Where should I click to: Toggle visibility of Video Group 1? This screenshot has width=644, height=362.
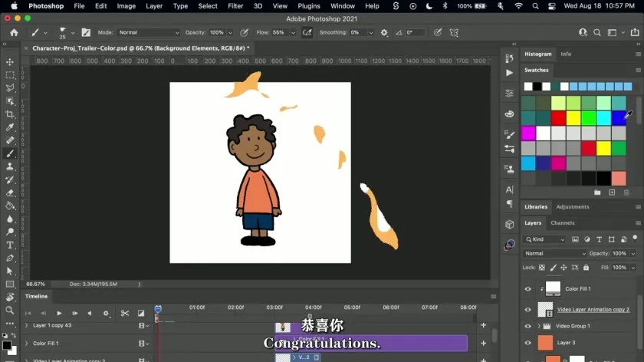tap(527, 326)
